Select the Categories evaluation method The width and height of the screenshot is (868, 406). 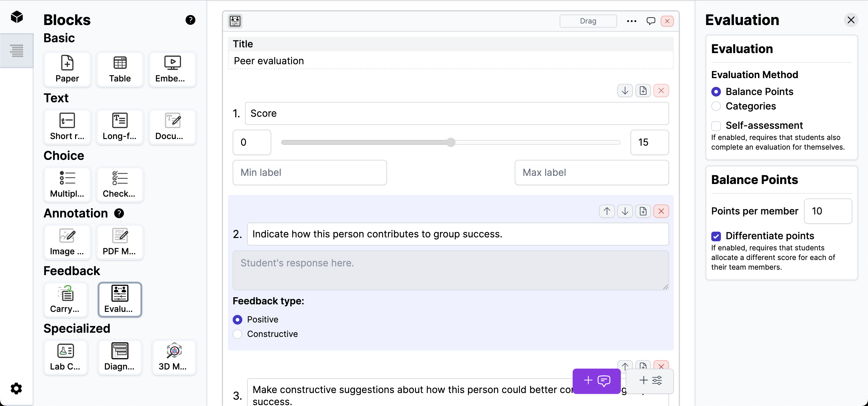point(716,106)
